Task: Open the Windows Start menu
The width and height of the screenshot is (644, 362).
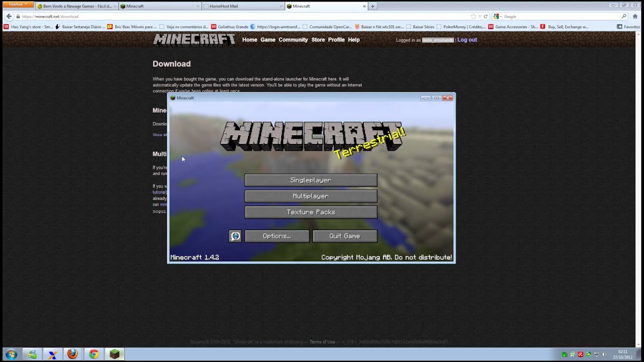Action: tap(11, 354)
